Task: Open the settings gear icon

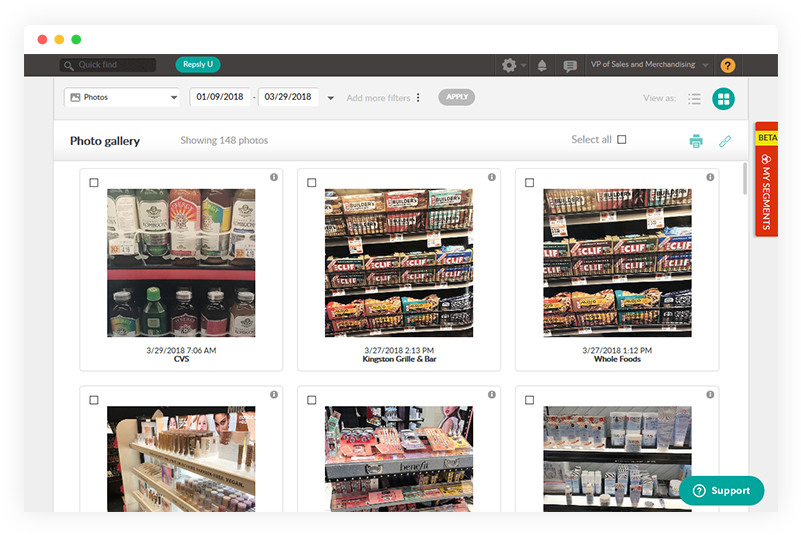Action: pos(509,65)
